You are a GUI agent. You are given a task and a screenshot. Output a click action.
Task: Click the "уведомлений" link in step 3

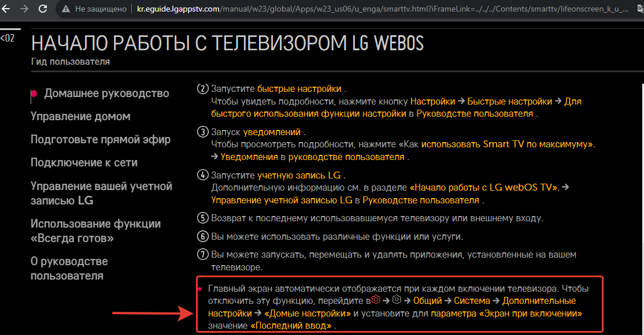tap(272, 132)
